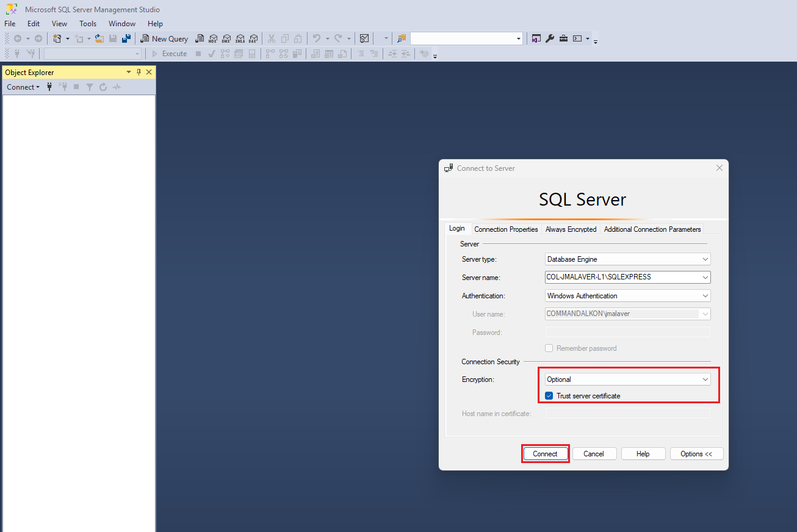Click the Open File folder icon

click(x=99, y=38)
